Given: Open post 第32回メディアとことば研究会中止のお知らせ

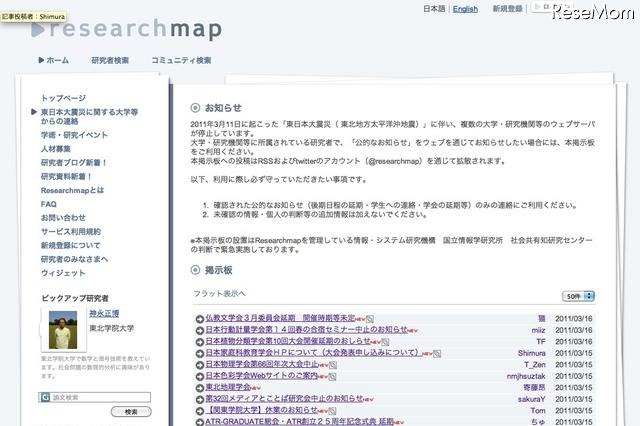Looking at the screenshot, I should [x=284, y=399].
